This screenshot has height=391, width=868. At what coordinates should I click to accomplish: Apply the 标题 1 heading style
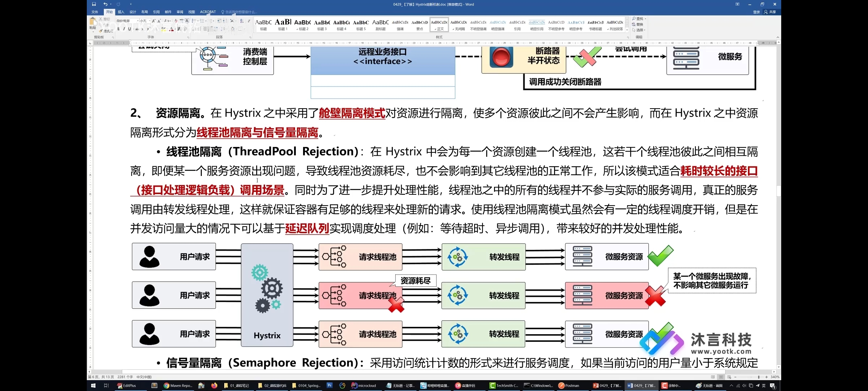pyautogui.click(x=283, y=25)
